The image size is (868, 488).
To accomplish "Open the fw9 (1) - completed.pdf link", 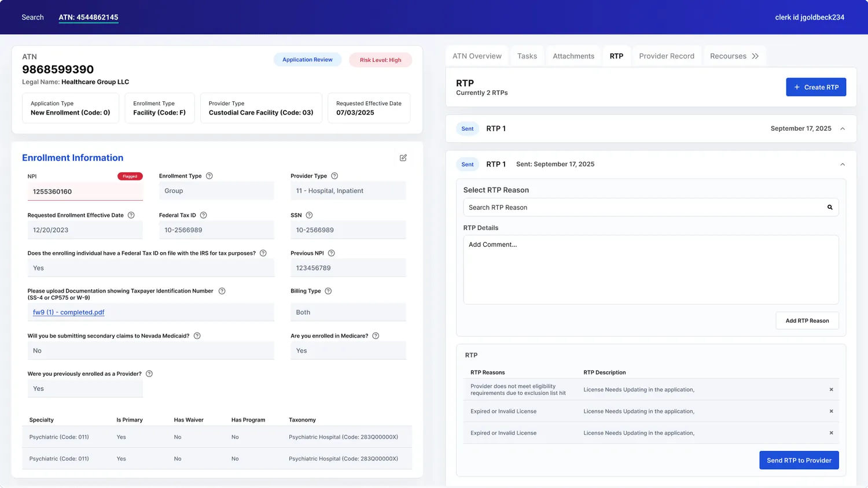I will (69, 312).
